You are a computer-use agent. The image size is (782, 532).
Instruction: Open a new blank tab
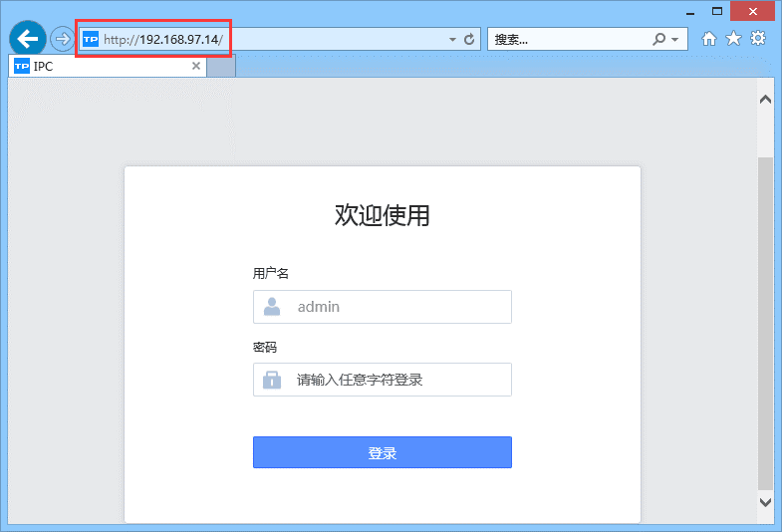[x=220, y=67]
